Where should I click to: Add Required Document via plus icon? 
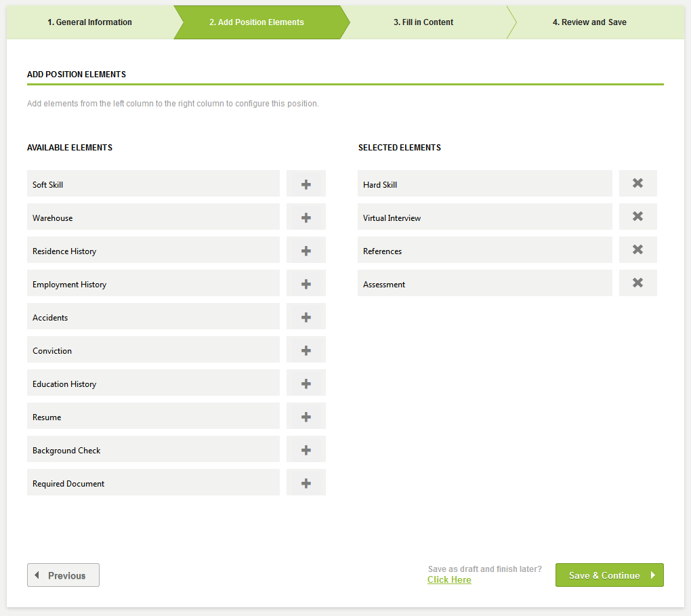306,482
